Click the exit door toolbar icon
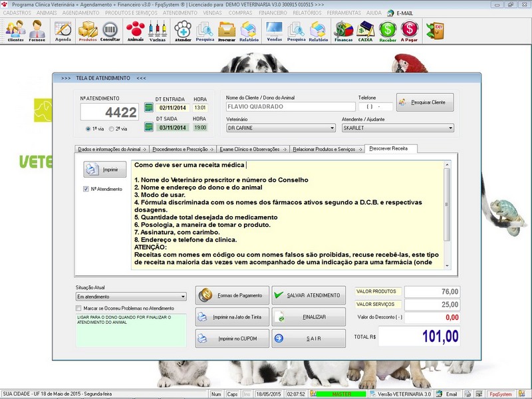The height and width of the screenshot is (399, 532). coord(436,31)
